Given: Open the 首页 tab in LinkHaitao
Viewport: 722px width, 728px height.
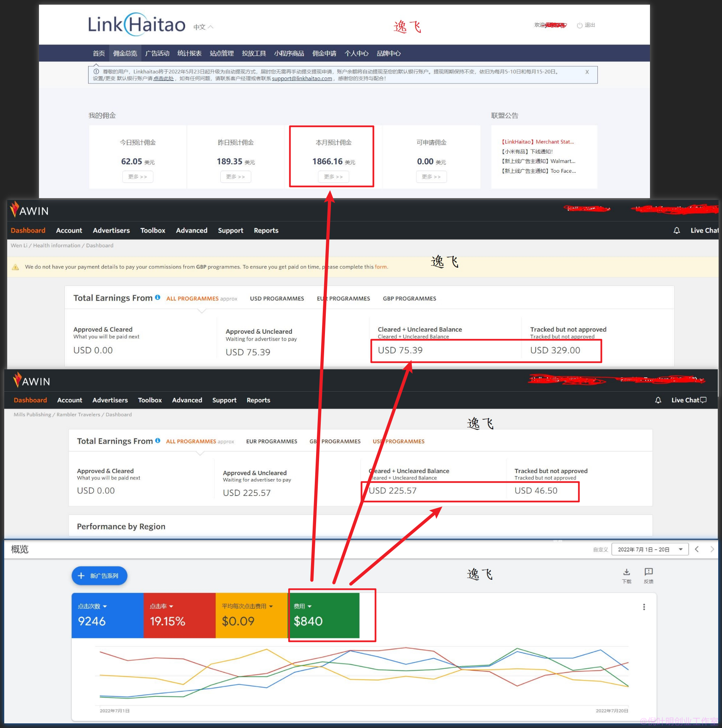Looking at the screenshot, I should tap(99, 53).
